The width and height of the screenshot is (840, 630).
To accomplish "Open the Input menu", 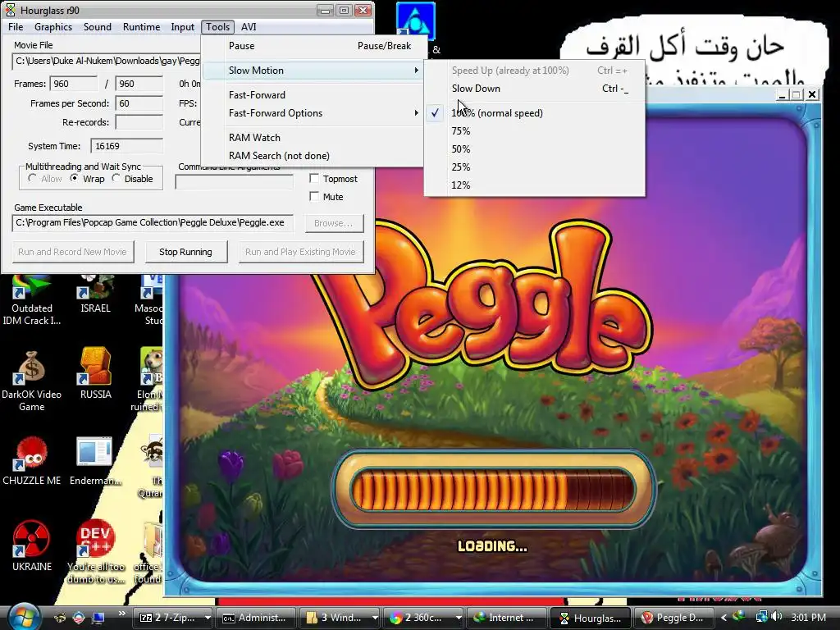I will [183, 27].
